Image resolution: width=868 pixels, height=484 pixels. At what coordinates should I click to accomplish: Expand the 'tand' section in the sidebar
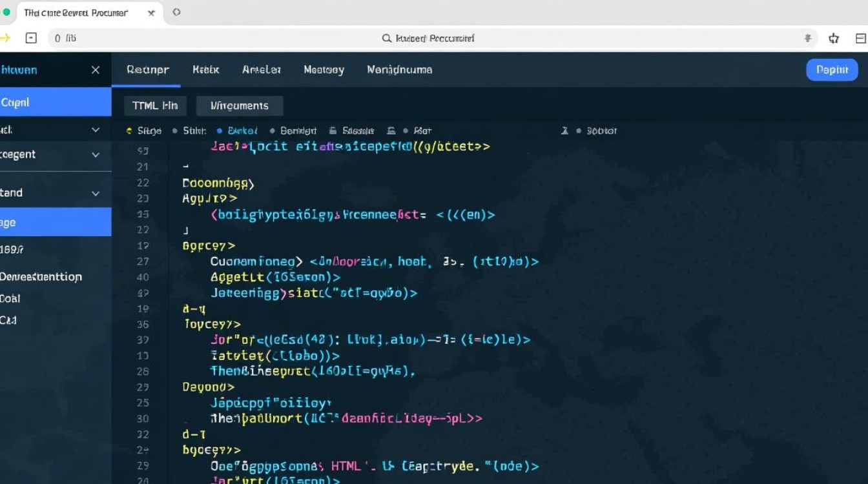(96, 192)
